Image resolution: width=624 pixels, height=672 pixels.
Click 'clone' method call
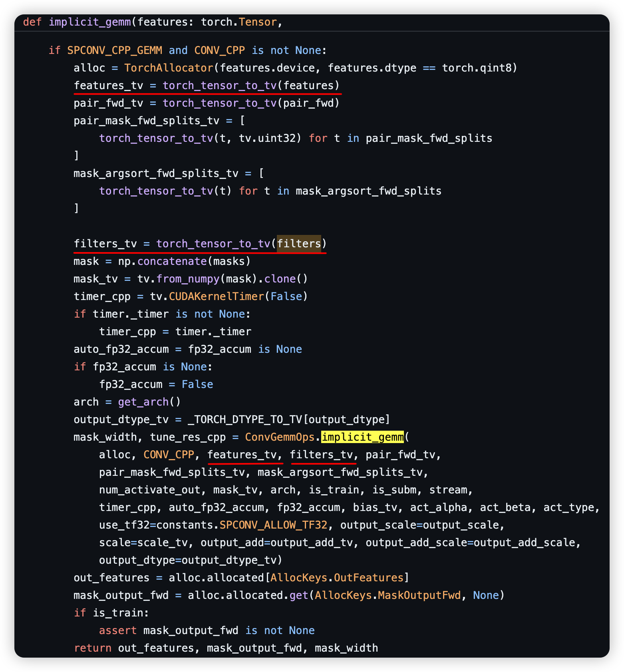click(x=280, y=279)
